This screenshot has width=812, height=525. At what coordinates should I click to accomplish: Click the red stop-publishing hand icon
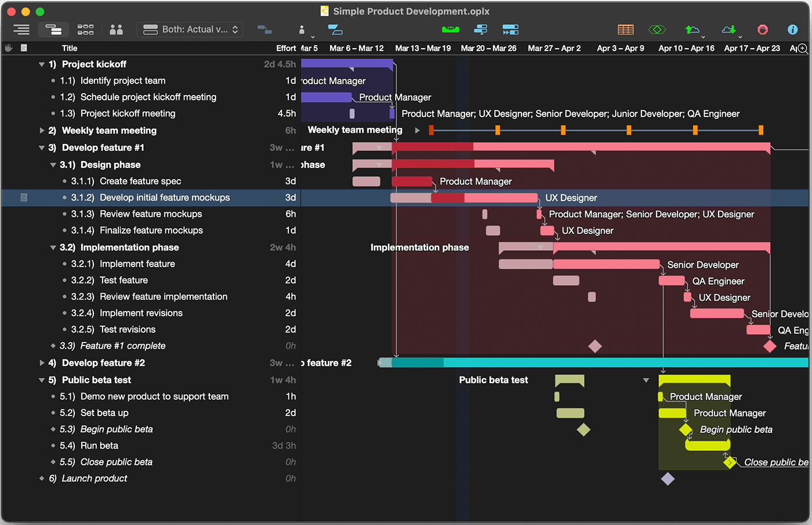point(763,28)
